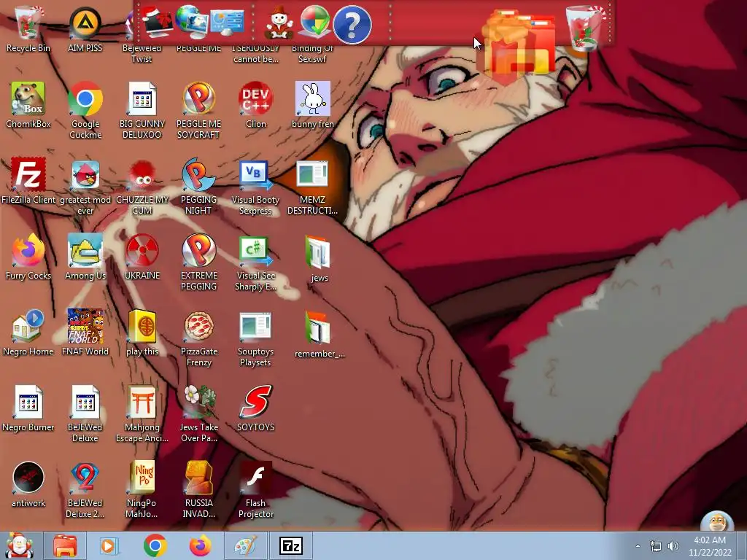Launch FNAF World shortcut
The width and height of the screenshot is (747, 560).
click(x=85, y=332)
